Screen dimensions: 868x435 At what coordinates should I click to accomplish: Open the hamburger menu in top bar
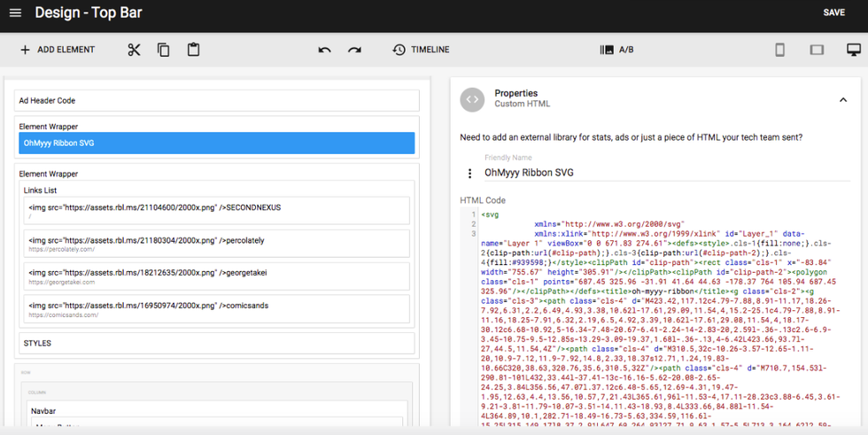[x=15, y=13]
